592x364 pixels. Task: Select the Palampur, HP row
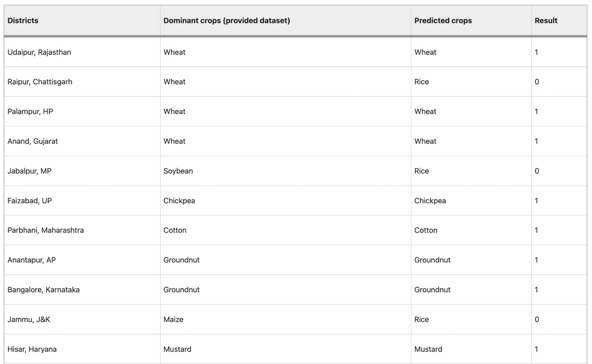pos(295,111)
